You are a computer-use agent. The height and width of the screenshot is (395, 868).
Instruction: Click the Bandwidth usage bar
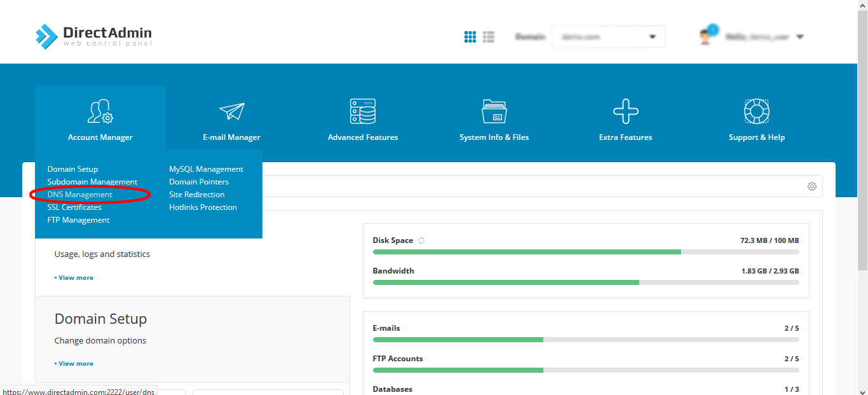[586, 282]
